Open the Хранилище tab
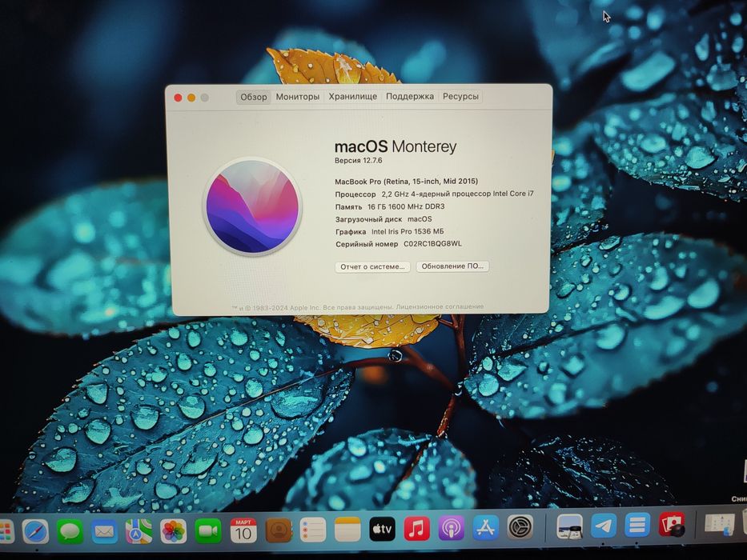Viewport: 747px width, 560px height. (x=353, y=97)
